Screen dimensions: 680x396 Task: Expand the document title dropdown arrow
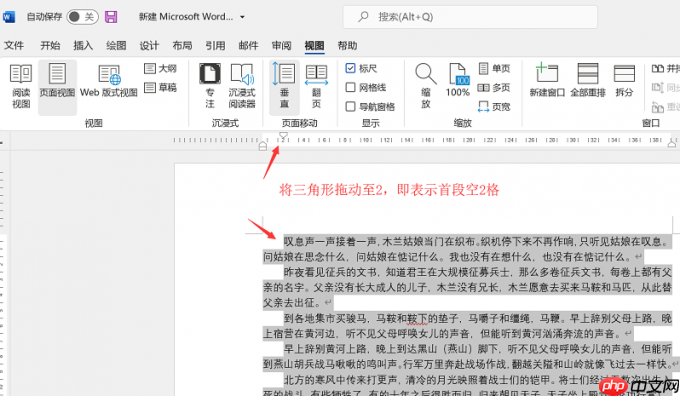(242, 17)
